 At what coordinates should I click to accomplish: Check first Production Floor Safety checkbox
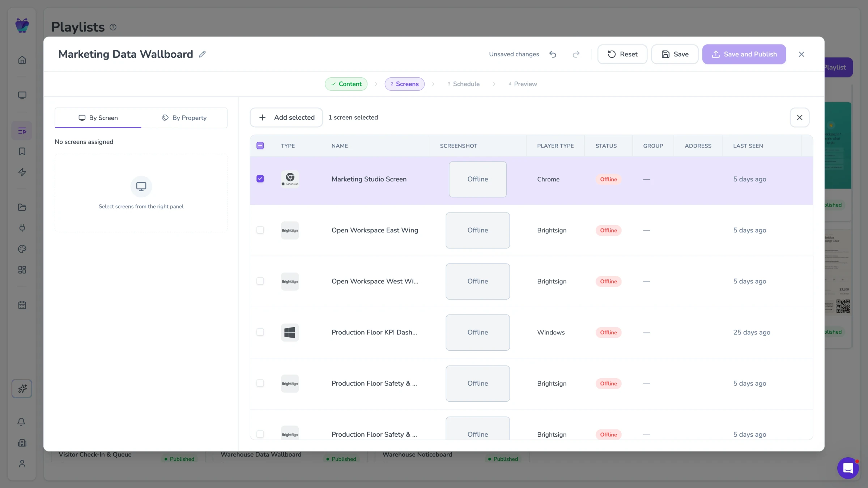pos(260,383)
